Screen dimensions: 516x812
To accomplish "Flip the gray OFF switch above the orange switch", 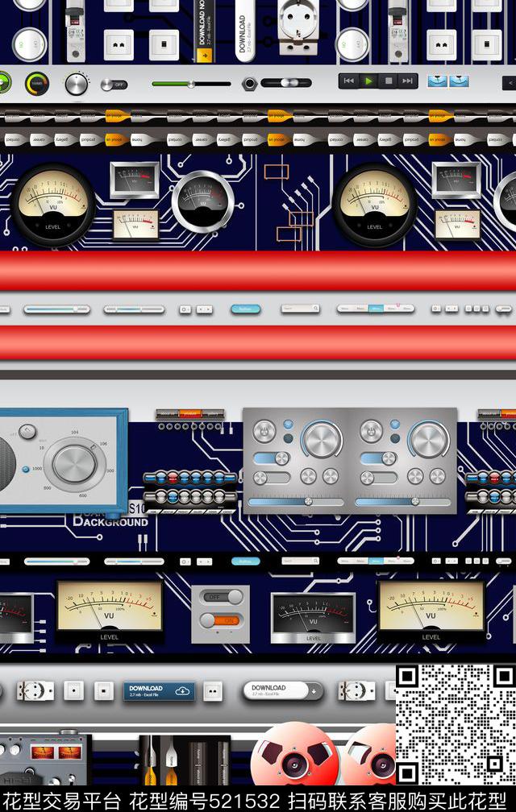I will [x=220, y=597].
